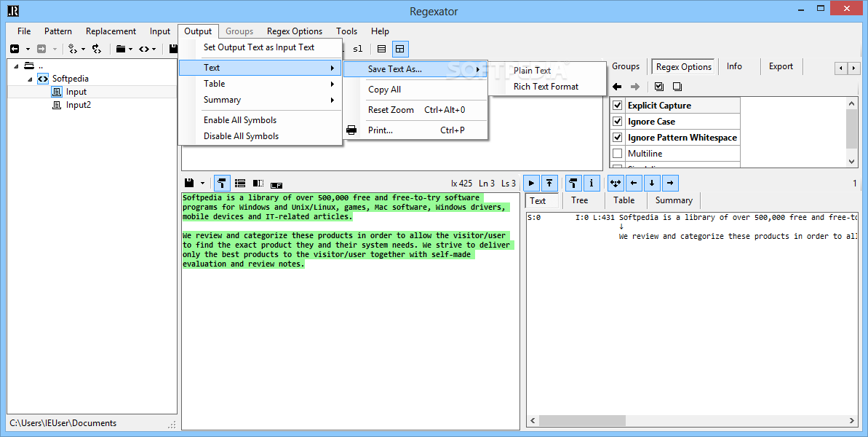
Task: Open the Regex Options menu in menu bar
Action: (295, 31)
